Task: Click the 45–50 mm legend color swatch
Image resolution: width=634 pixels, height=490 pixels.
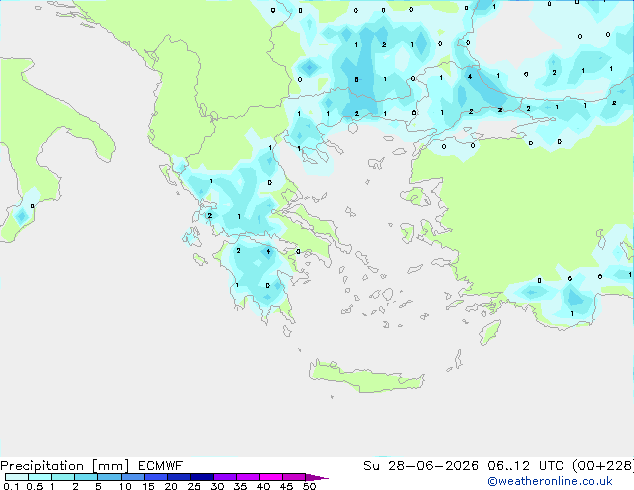Action: point(294,477)
